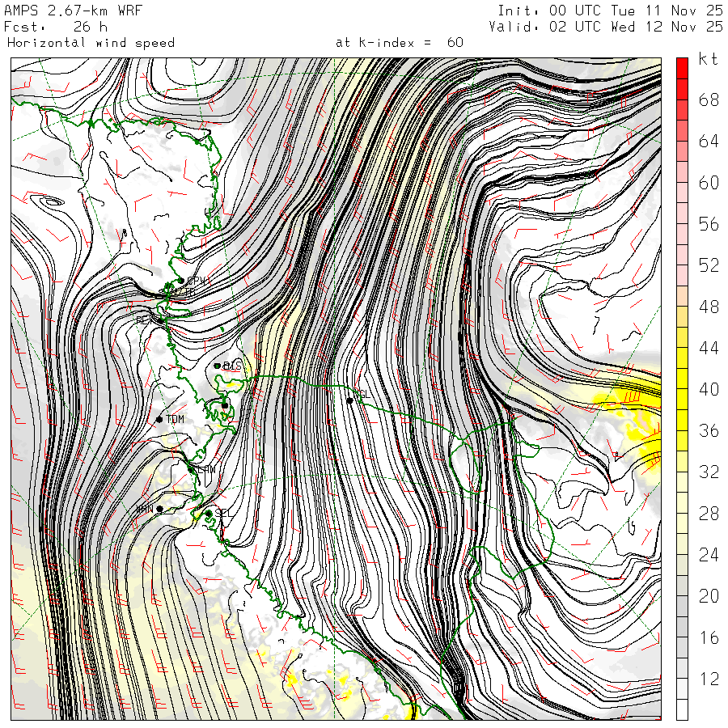Screen dimensions: 728x728
Task: Click the k-index = 60 label
Action: coord(399,42)
